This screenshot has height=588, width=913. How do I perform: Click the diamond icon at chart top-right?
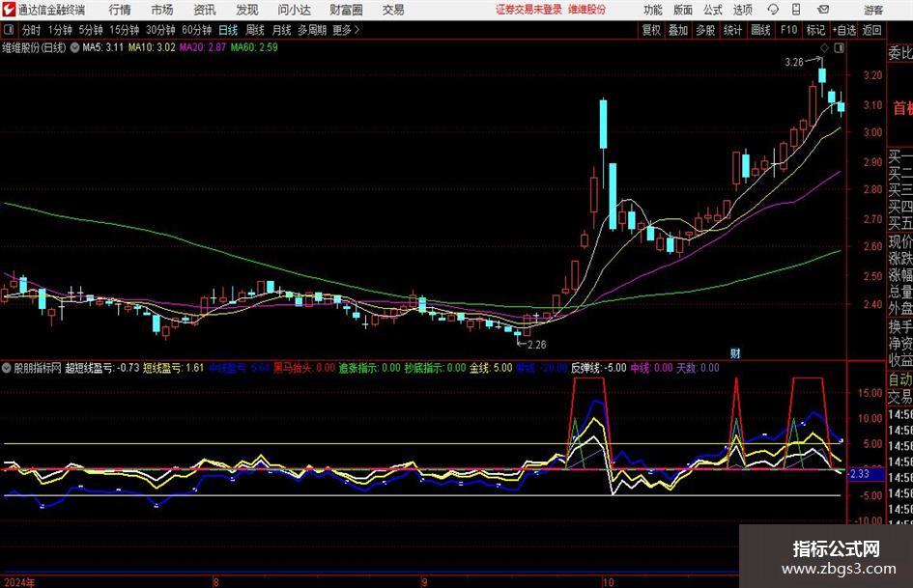(824, 47)
